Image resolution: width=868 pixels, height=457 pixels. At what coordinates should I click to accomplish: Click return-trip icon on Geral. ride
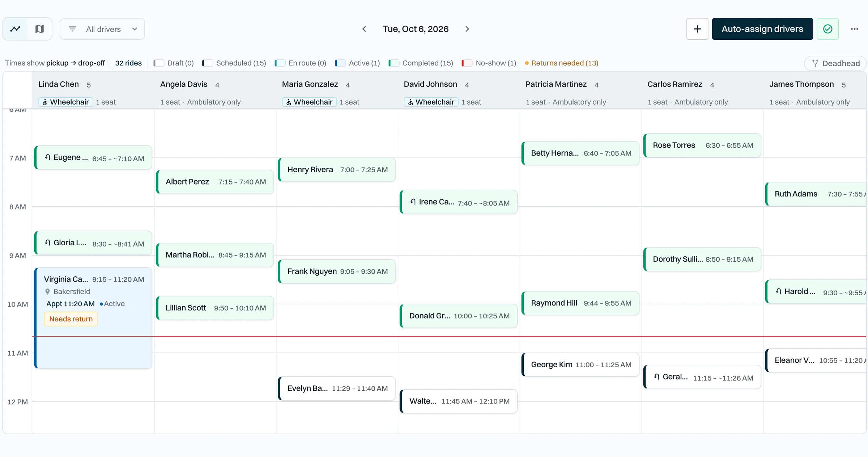pos(657,377)
